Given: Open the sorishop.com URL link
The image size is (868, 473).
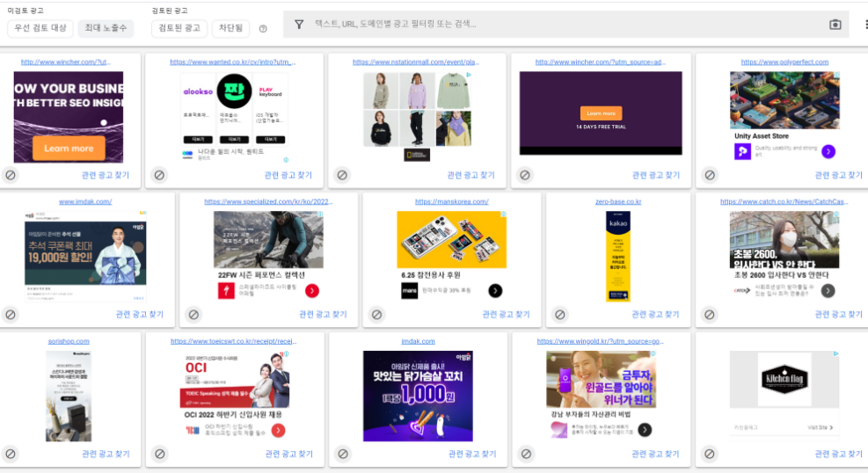Looking at the screenshot, I should click(x=69, y=341).
